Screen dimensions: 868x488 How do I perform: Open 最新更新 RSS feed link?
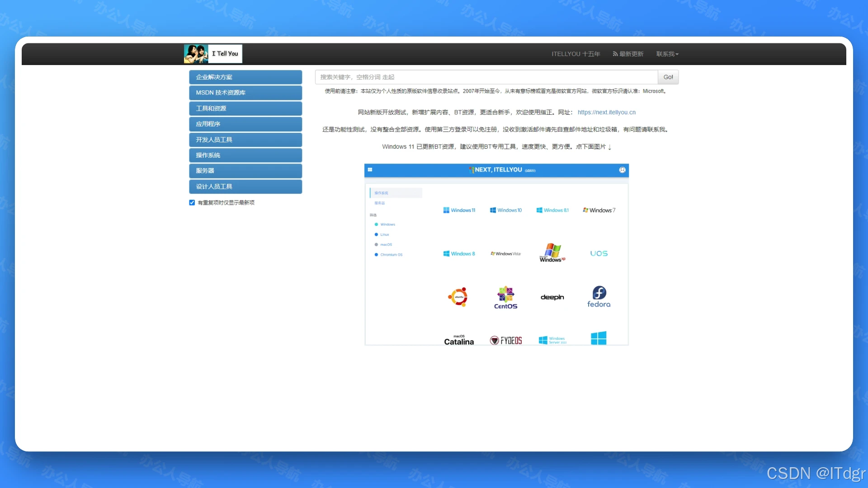click(628, 54)
